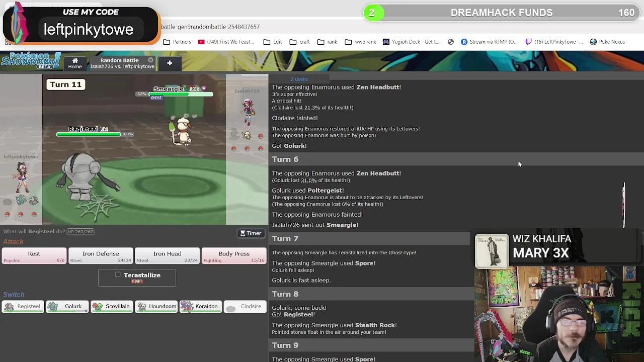
Task: Click Registeel's 100% HP bar
Action: [x=88, y=134]
